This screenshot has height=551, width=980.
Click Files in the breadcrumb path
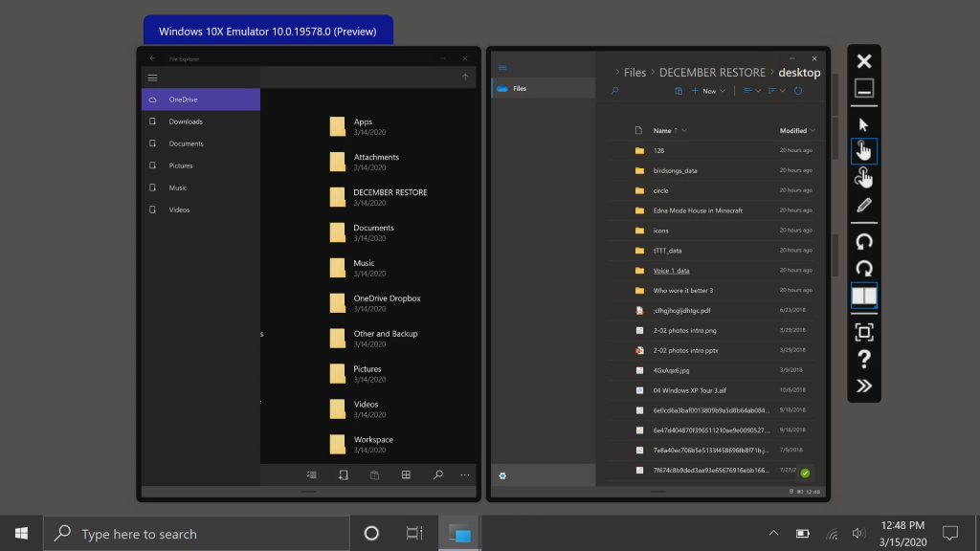pyautogui.click(x=635, y=73)
